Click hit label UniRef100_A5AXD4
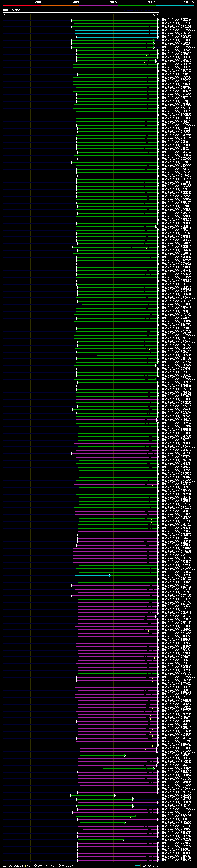The image size is (197, 868). tap(177, 43)
